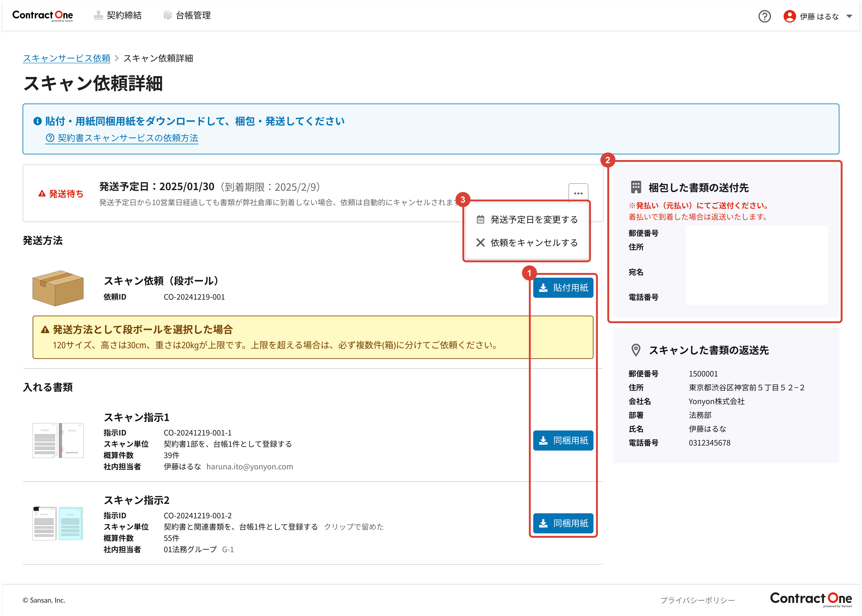Download 同梱用紙 for スキャン指示1

click(563, 440)
